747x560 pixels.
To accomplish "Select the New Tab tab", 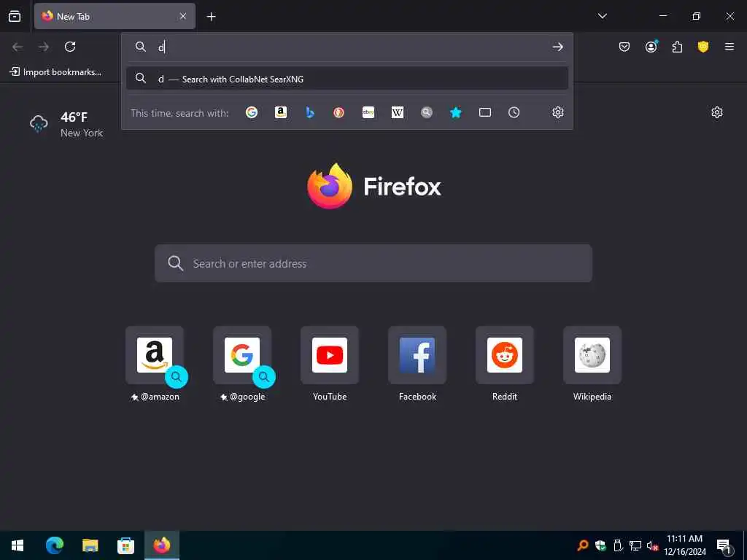I will tap(115, 16).
